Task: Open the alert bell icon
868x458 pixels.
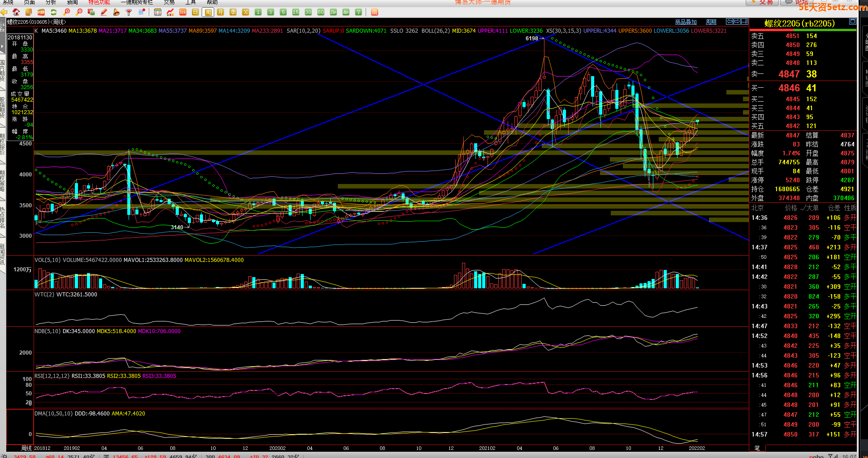Action: pos(117,12)
